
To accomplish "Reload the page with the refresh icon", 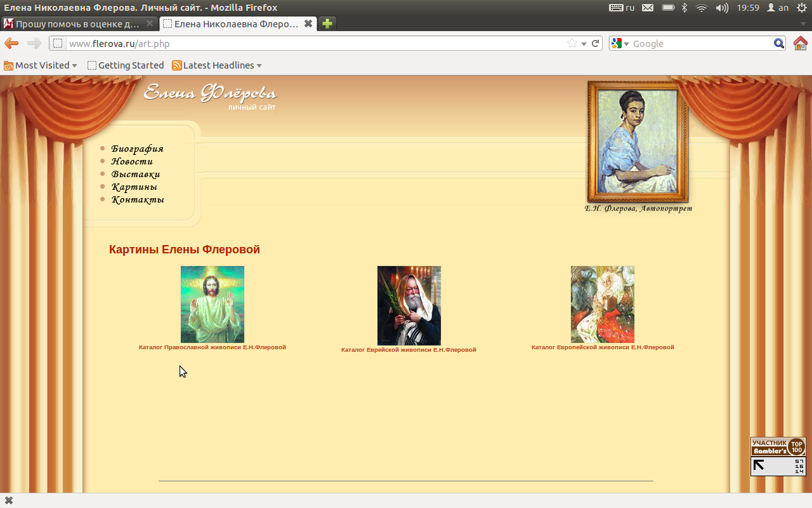I will click(596, 43).
